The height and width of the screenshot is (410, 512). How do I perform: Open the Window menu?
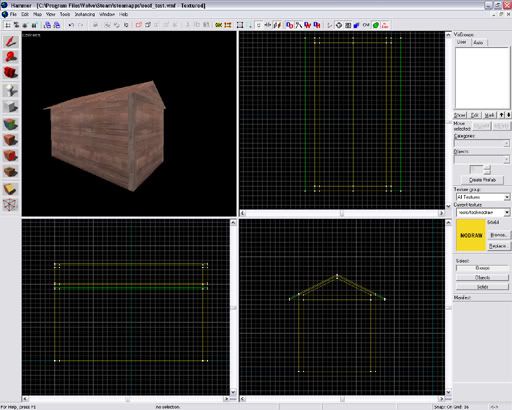coord(107,14)
